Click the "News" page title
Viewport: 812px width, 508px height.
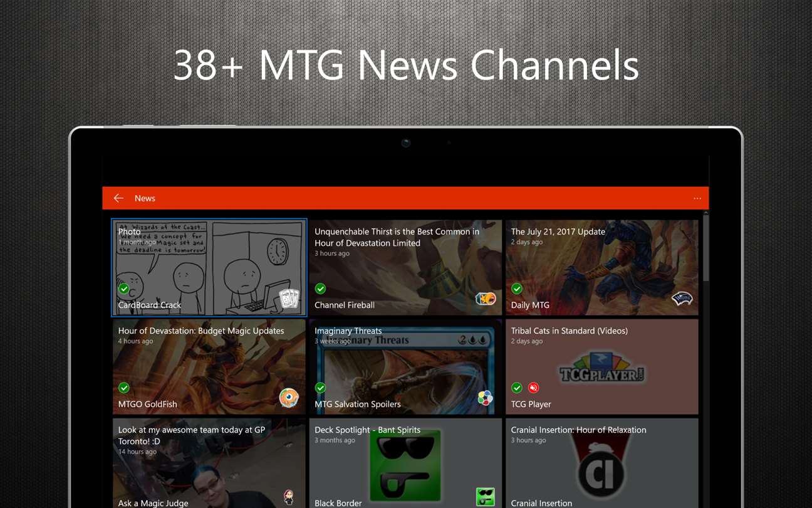click(x=145, y=198)
